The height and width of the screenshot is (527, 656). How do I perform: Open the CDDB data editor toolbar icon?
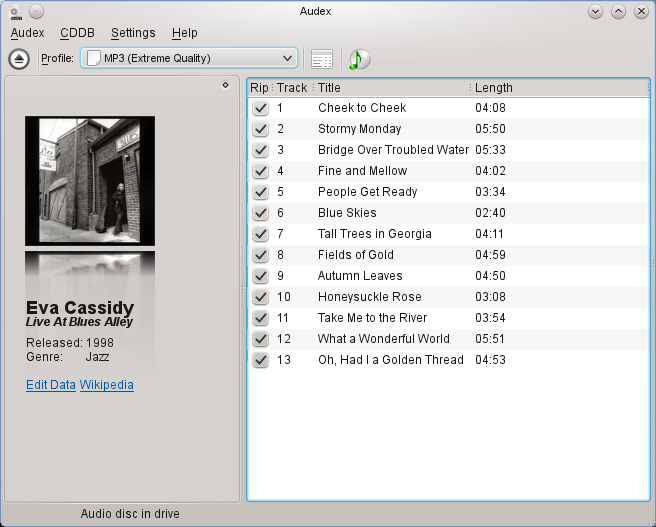click(x=322, y=59)
